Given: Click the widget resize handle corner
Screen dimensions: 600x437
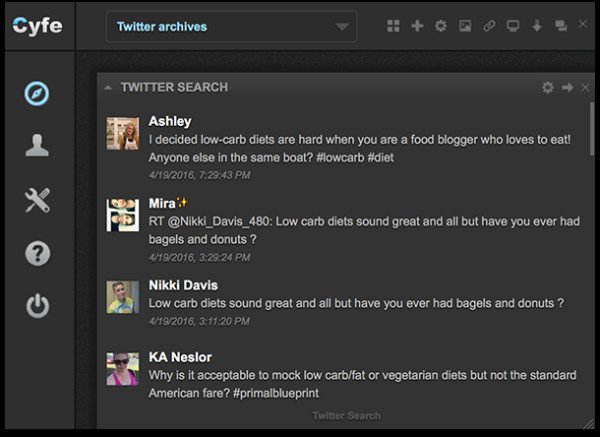Looking at the screenshot, I should (588, 423).
